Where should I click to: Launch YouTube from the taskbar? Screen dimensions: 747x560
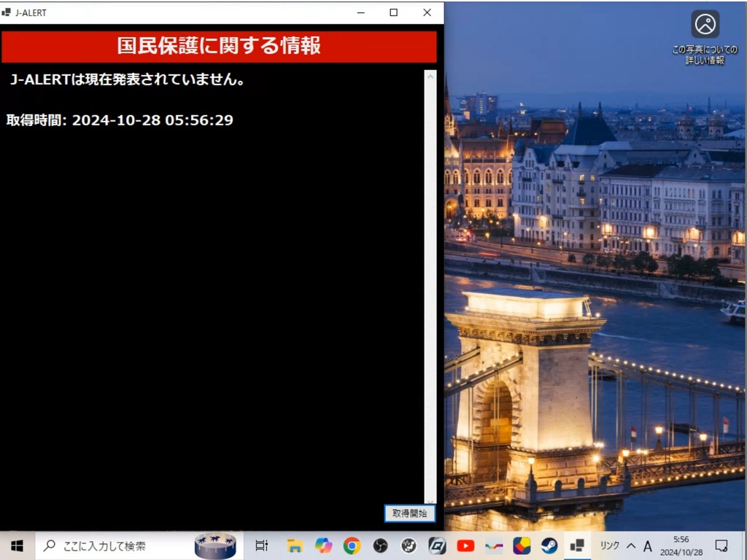[x=465, y=545]
